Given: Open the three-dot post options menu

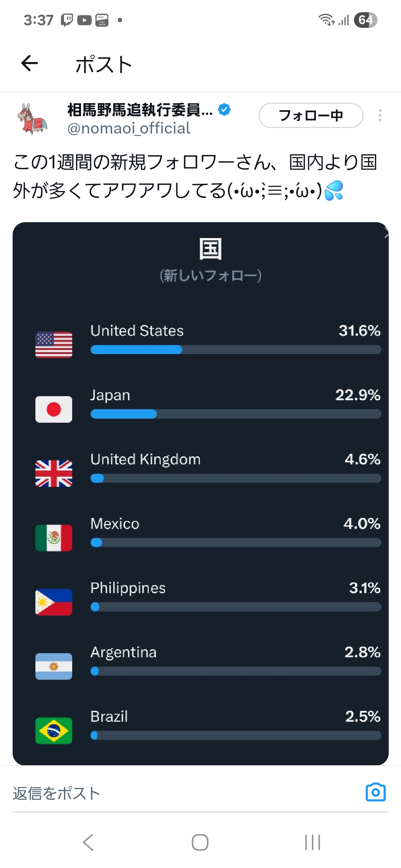Looking at the screenshot, I should [380, 115].
